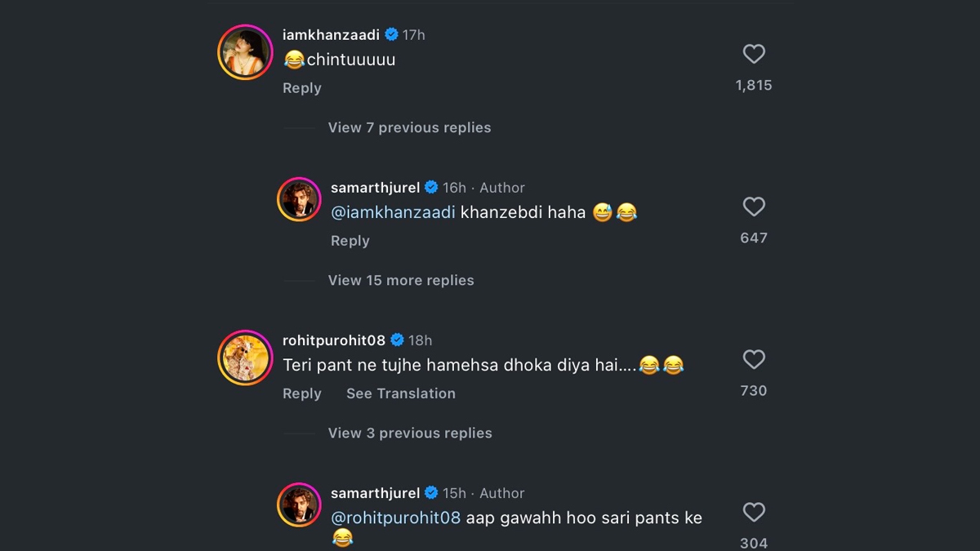The image size is (980, 551).
Task: Expand View 3 previous replies
Action: [410, 433]
